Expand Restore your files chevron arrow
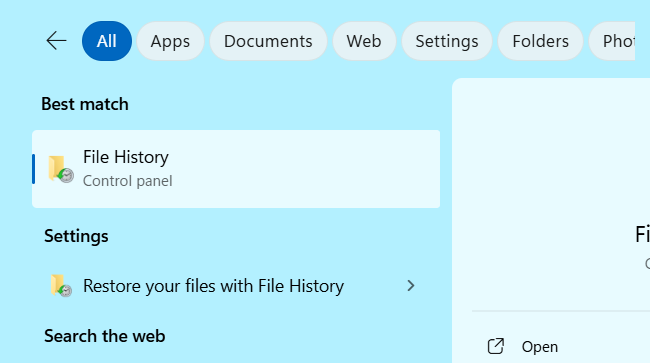Viewport: 650px width, 363px height. pyautogui.click(x=410, y=286)
